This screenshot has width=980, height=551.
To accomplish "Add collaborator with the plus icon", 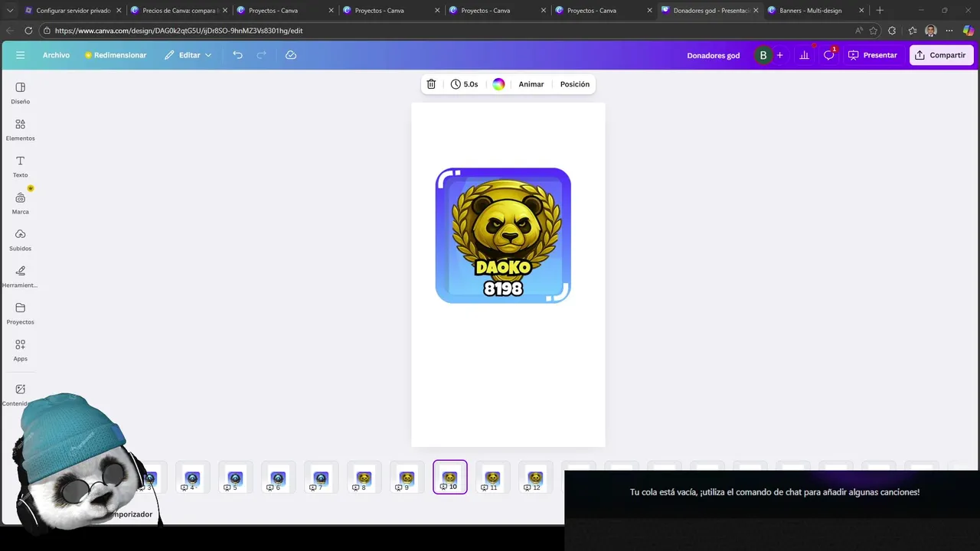I will (x=780, y=55).
